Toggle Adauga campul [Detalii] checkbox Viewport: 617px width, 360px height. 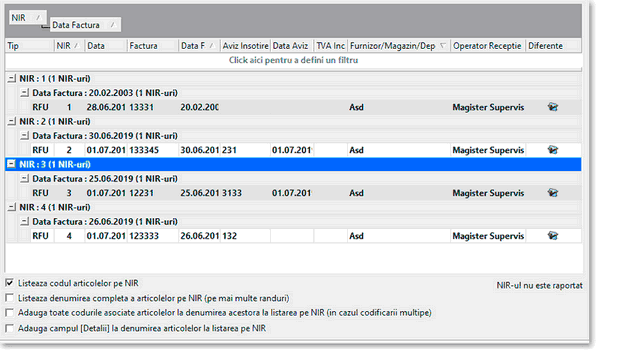tap(9, 328)
